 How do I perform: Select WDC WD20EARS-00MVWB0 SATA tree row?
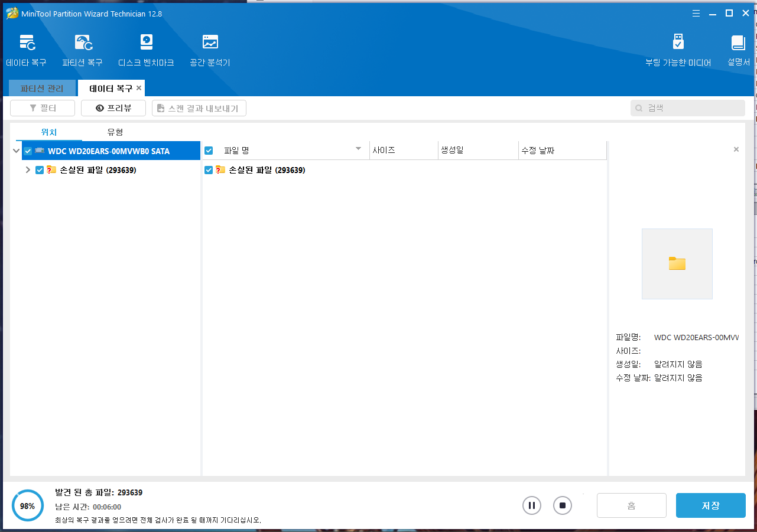111,151
